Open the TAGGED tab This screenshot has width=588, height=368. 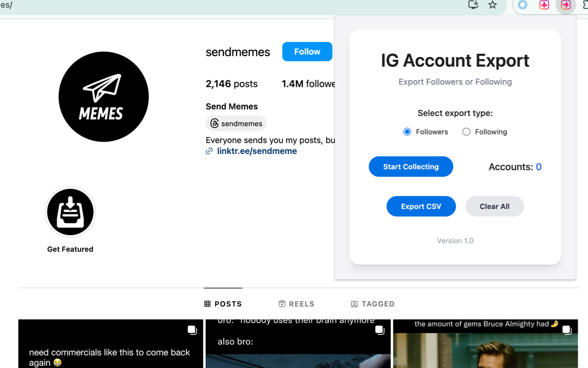tap(373, 304)
